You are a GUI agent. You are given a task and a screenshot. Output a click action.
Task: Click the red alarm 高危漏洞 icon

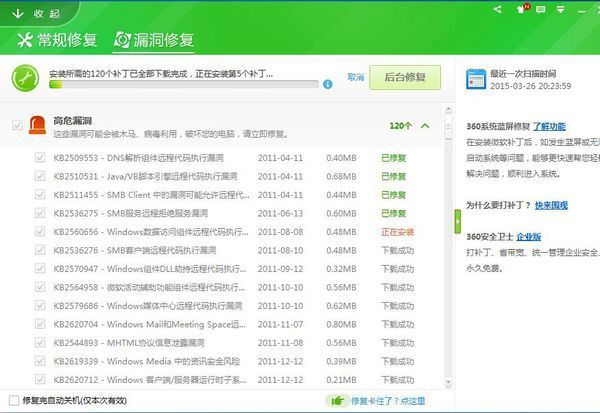[x=38, y=126]
